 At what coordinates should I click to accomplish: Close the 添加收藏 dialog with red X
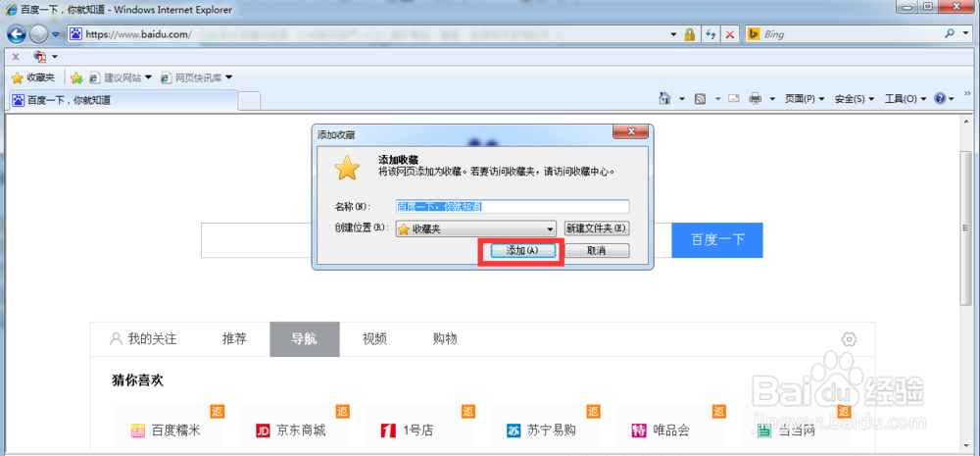pos(630,132)
